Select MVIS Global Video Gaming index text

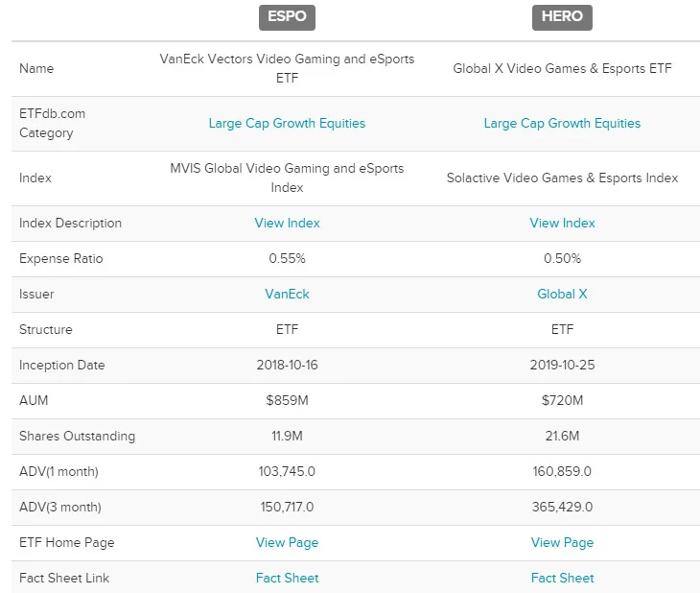pos(287,178)
